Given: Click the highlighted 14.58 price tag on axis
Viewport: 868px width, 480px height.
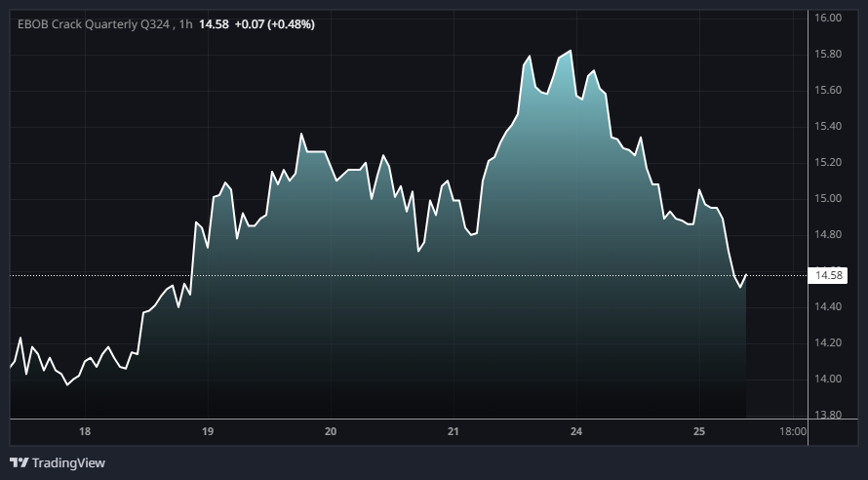Looking at the screenshot, I should tap(828, 276).
